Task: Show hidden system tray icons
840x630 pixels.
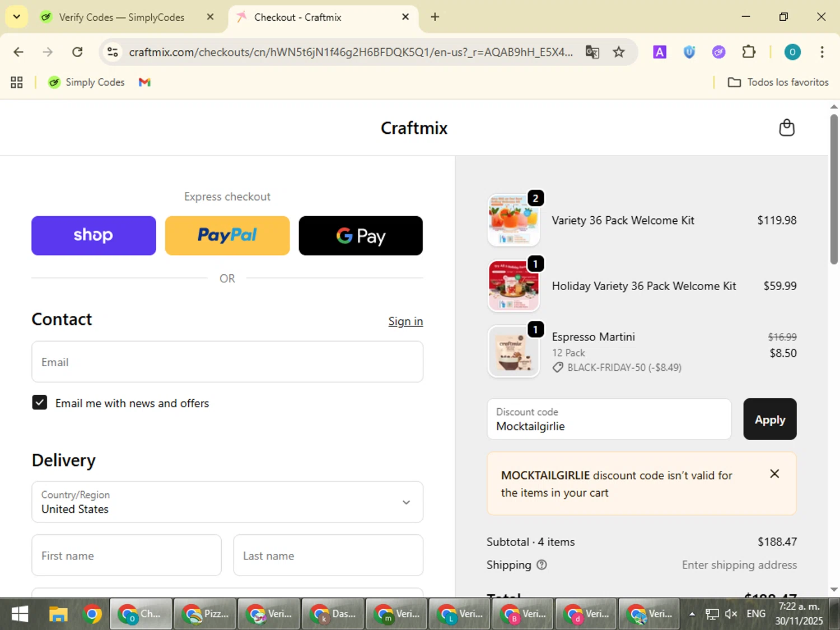Action: click(x=692, y=614)
